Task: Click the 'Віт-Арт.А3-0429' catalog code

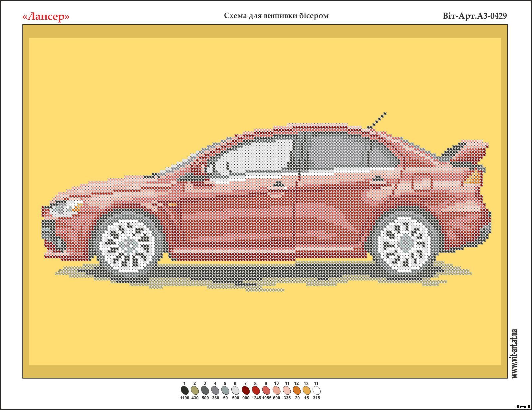Action: click(475, 16)
